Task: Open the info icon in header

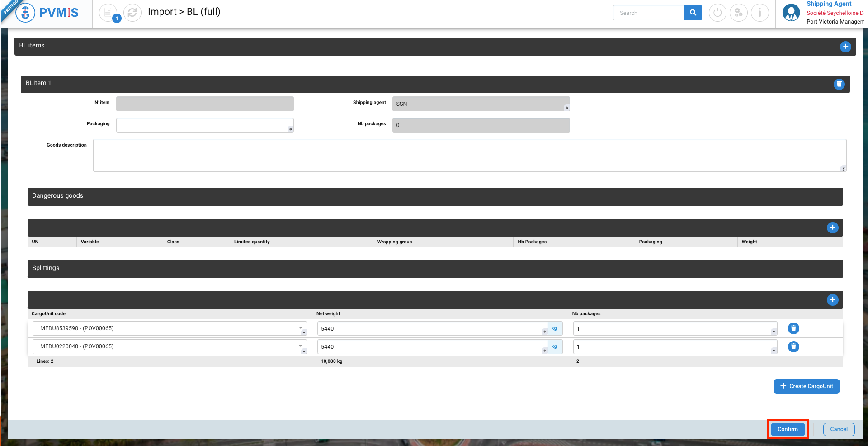Action: click(x=759, y=13)
